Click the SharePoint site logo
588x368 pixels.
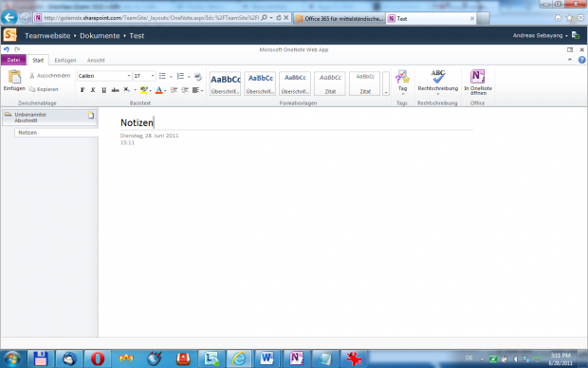pyautogui.click(x=10, y=35)
